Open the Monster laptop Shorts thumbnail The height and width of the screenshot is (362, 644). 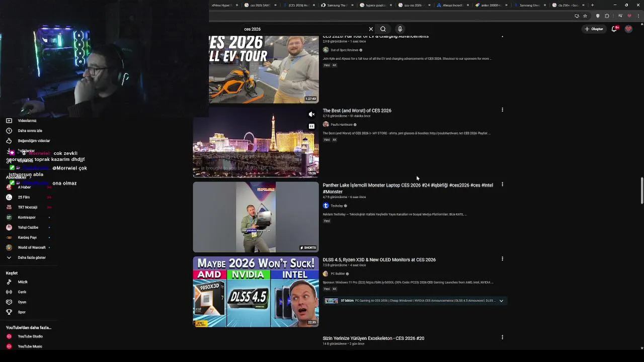(256, 217)
